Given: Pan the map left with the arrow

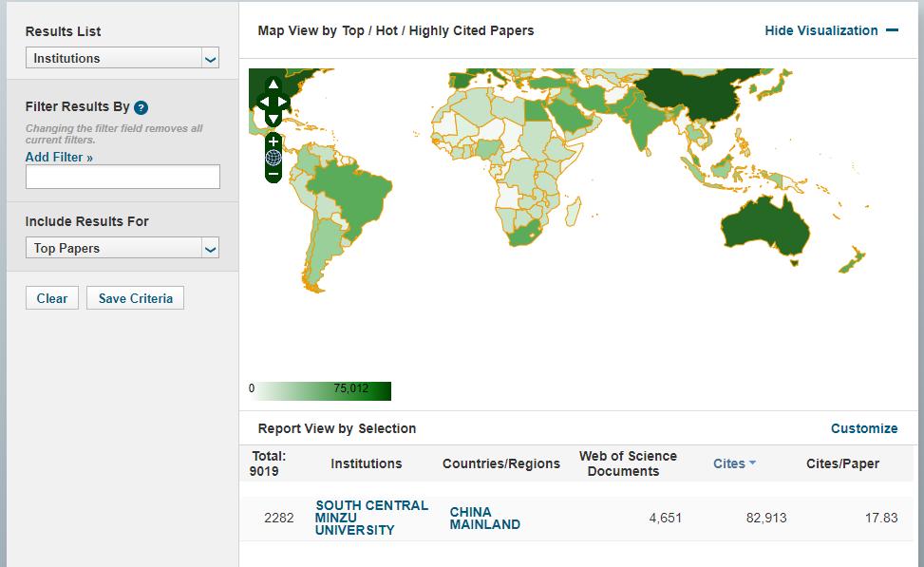Looking at the screenshot, I should [263, 102].
